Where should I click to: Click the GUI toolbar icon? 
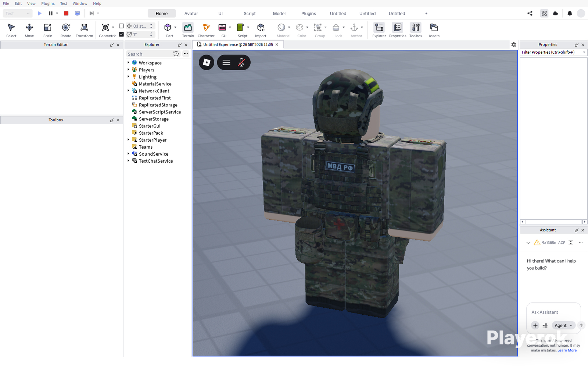tap(222, 28)
